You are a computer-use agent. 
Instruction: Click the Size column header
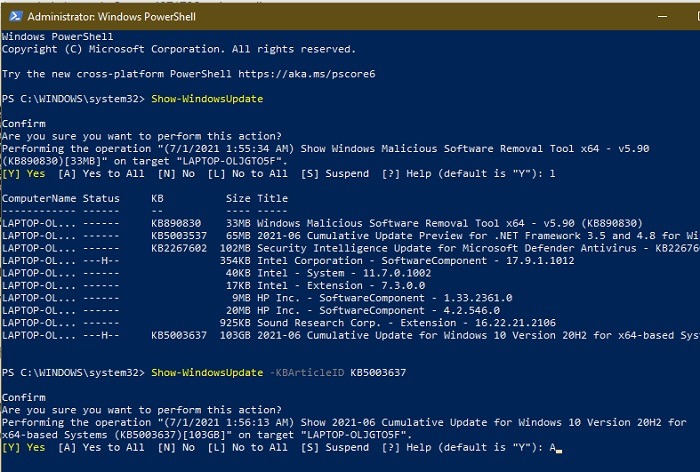pos(238,198)
